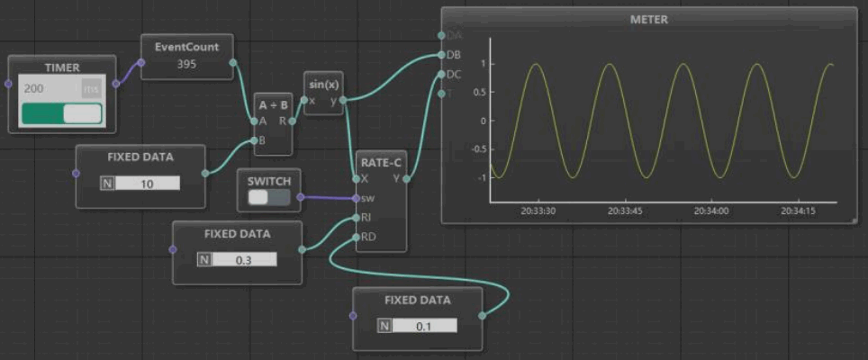The width and height of the screenshot is (868, 360).
Task: Click the RD input port on RATE-C
Action: (x=357, y=238)
